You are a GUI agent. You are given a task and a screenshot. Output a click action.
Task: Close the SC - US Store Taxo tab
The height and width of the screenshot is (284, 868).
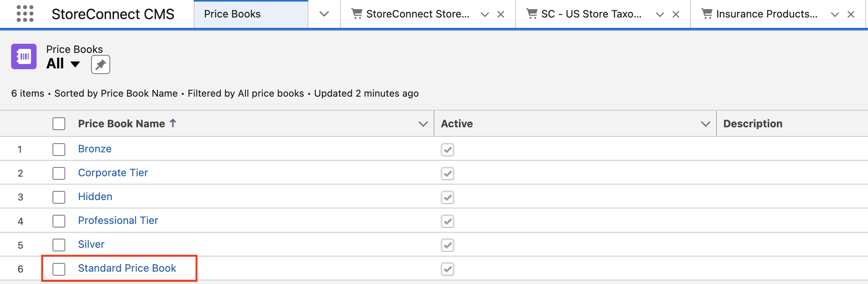click(676, 14)
